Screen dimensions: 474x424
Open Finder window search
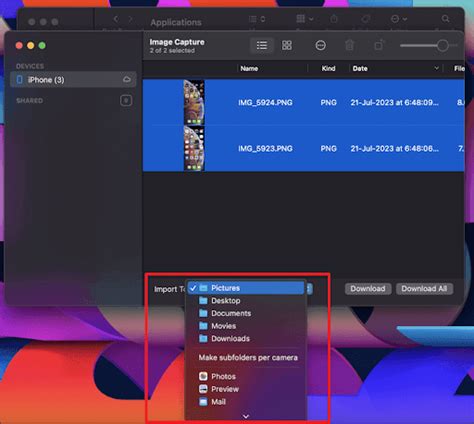[445, 19]
